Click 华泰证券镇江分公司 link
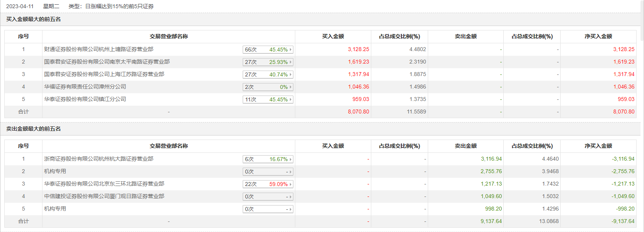The image size is (644, 232). coord(85,99)
